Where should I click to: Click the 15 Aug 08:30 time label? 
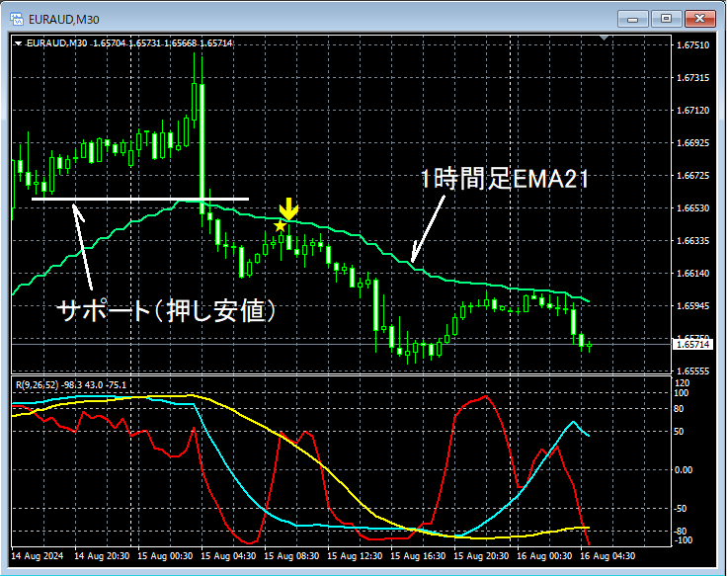pyautogui.click(x=291, y=555)
